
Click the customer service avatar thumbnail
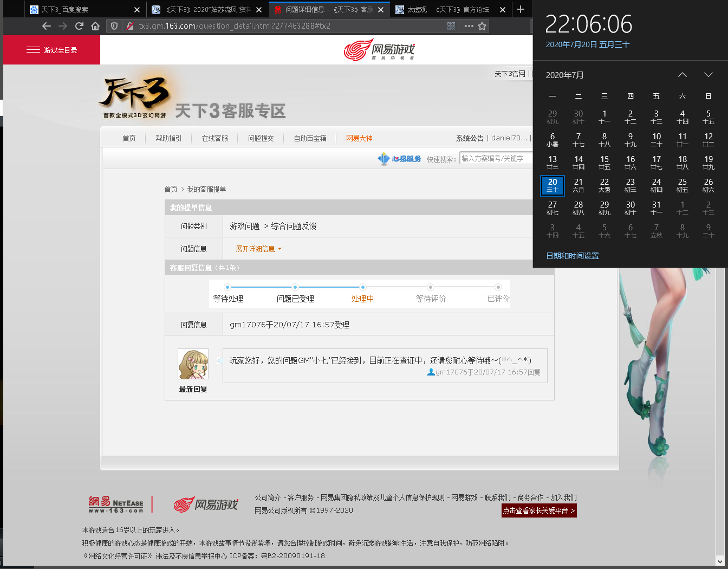pos(193,364)
